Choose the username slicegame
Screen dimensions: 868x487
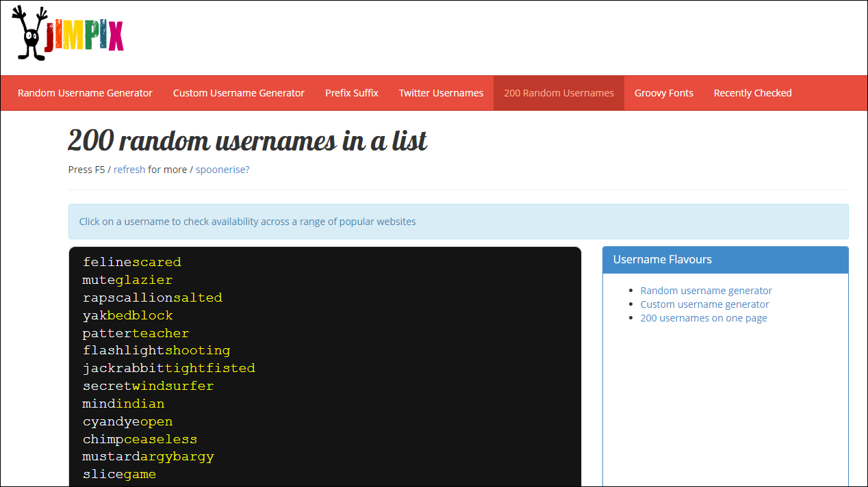click(x=119, y=474)
